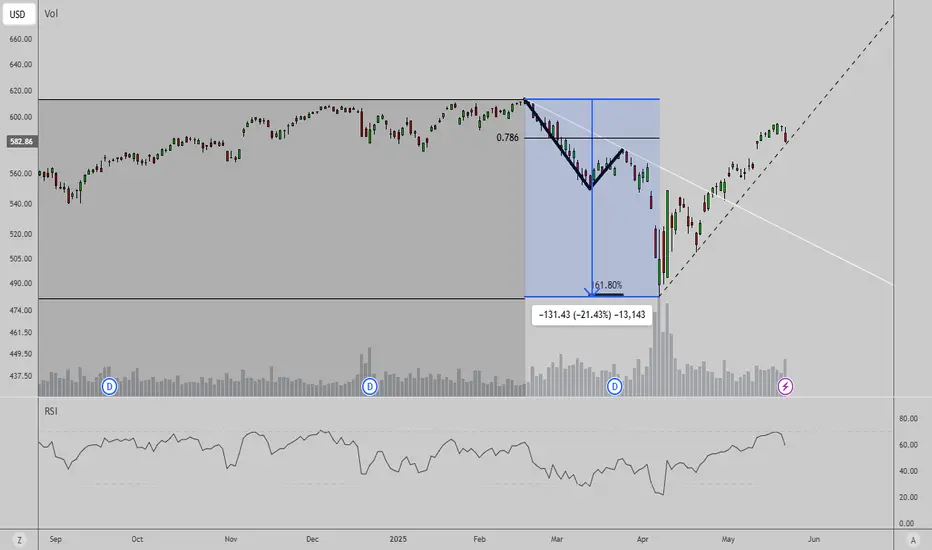Click the Sep label on time axis
Viewport: 932px width, 550px height.
pyautogui.click(x=55, y=539)
